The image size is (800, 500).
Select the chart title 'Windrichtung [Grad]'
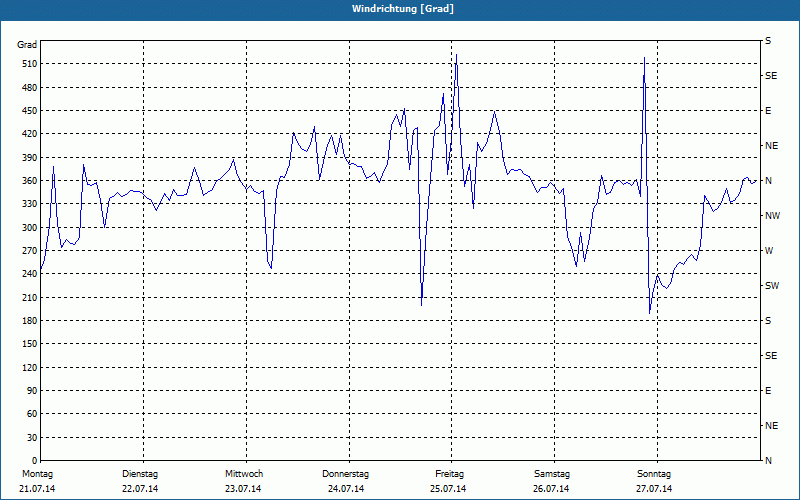coord(403,9)
